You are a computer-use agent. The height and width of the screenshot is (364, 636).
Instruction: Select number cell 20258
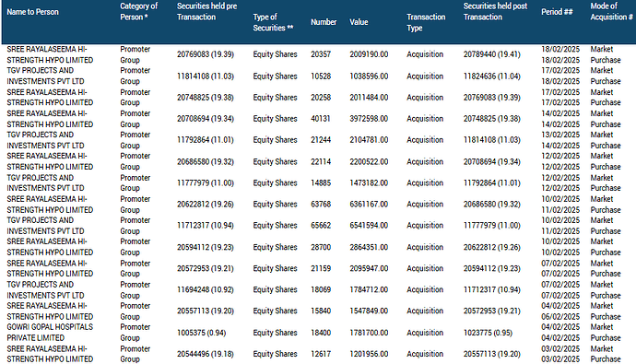click(321, 98)
